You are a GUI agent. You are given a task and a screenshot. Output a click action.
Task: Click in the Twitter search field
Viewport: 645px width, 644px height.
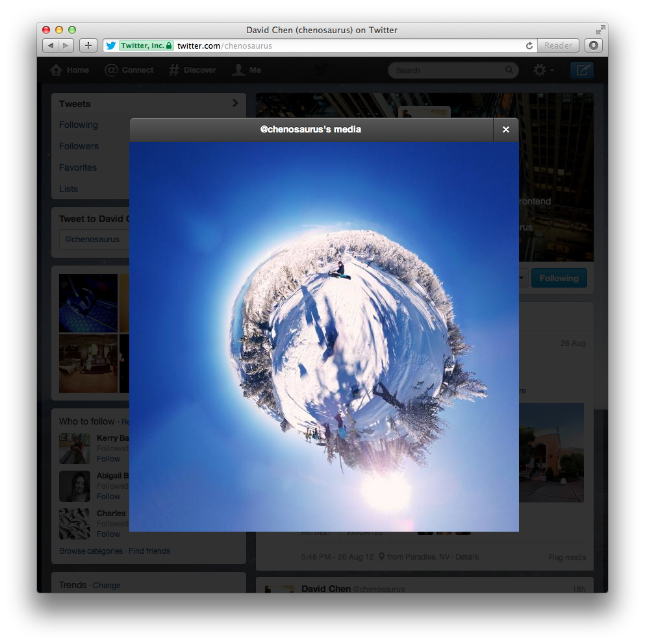[448, 70]
